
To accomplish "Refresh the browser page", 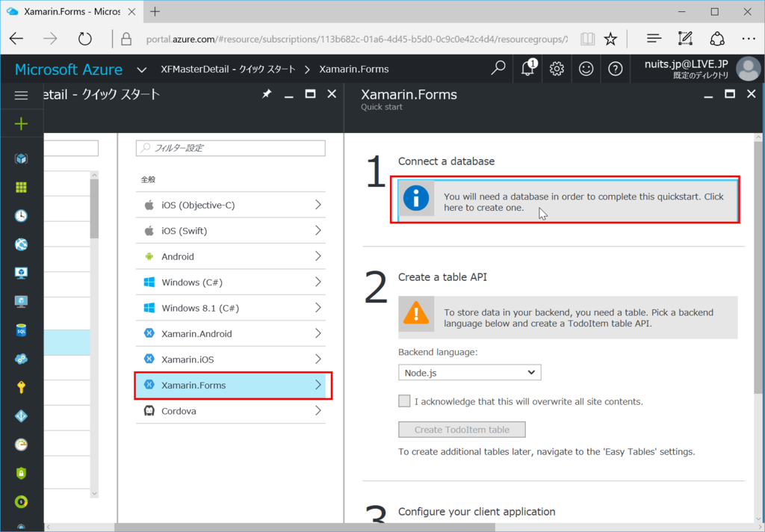I will tap(85, 39).
